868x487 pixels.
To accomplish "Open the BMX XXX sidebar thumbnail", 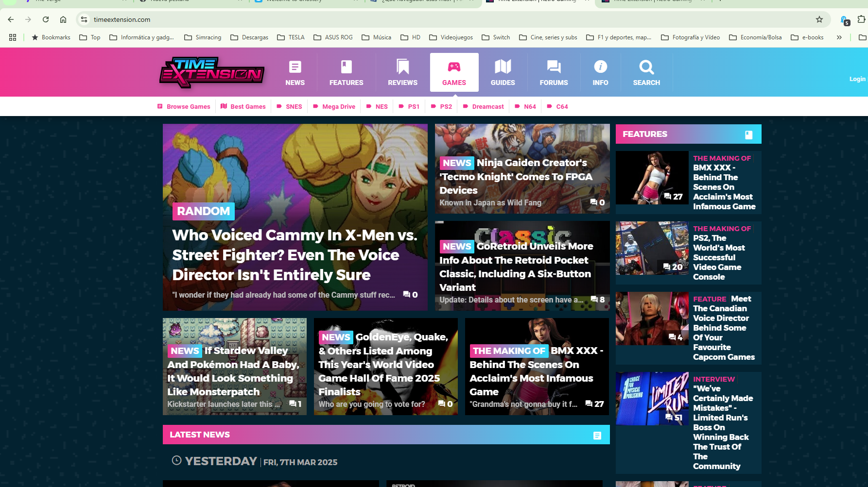I will [652, 178].
